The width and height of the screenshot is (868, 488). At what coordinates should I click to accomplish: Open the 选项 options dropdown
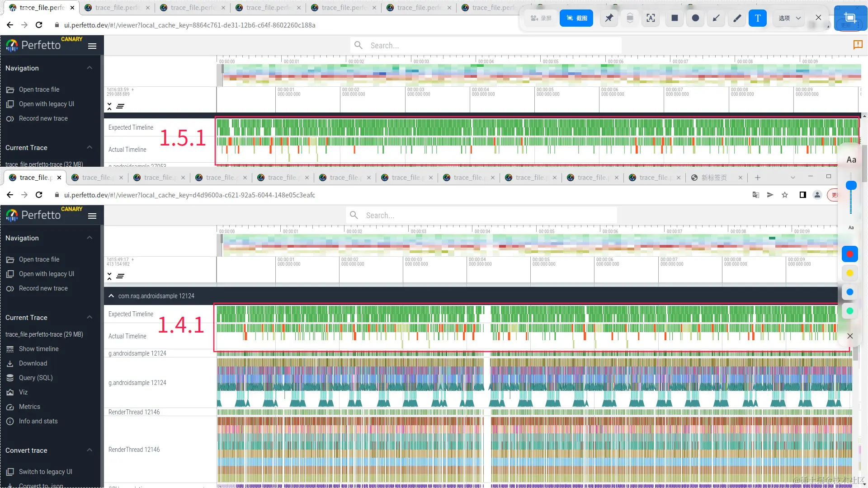(789, 18)
